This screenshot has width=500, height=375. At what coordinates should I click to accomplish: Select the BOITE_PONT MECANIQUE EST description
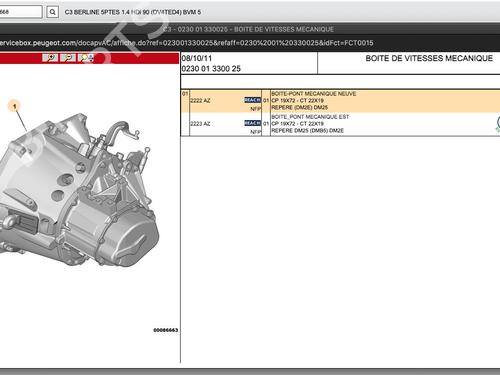310,117
